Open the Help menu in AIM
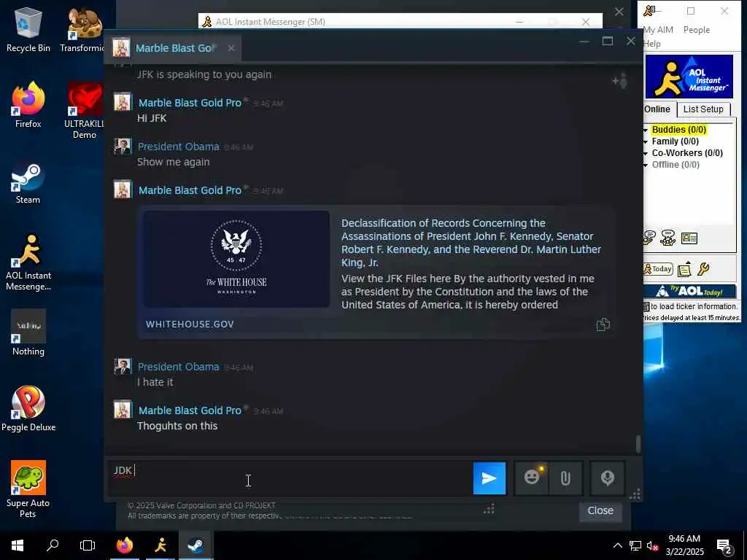Screen dimensions: 747x560 pyautogui.click(x=651, y=44)
